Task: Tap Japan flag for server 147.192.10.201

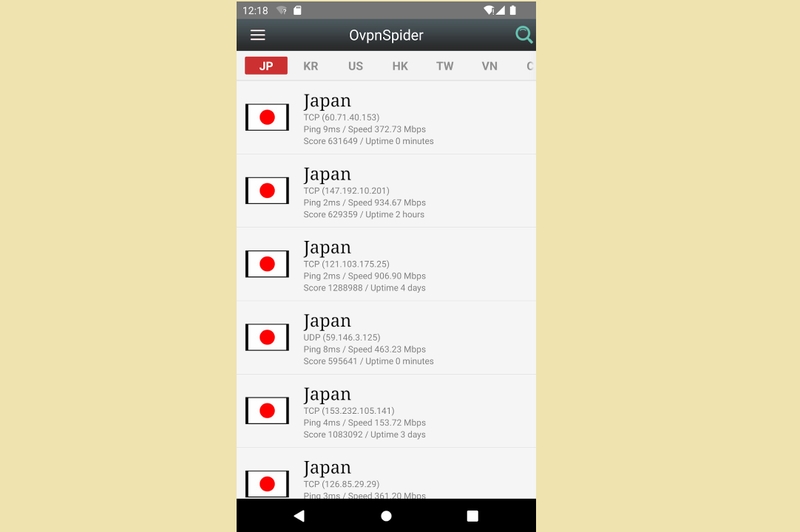Action: point(267,191)
